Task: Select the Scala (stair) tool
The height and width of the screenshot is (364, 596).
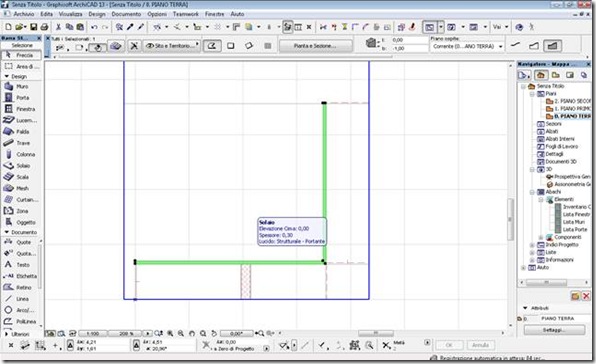Action: tap(21, 177)
